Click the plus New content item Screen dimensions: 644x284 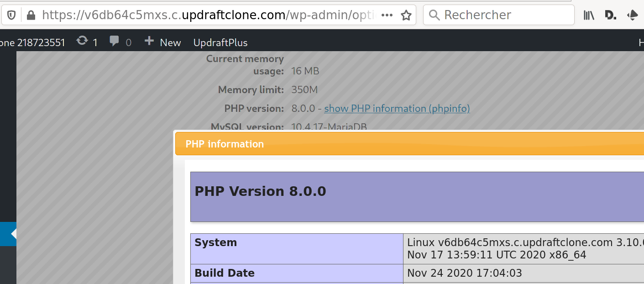pyautogui.click(x=163, y=42)
